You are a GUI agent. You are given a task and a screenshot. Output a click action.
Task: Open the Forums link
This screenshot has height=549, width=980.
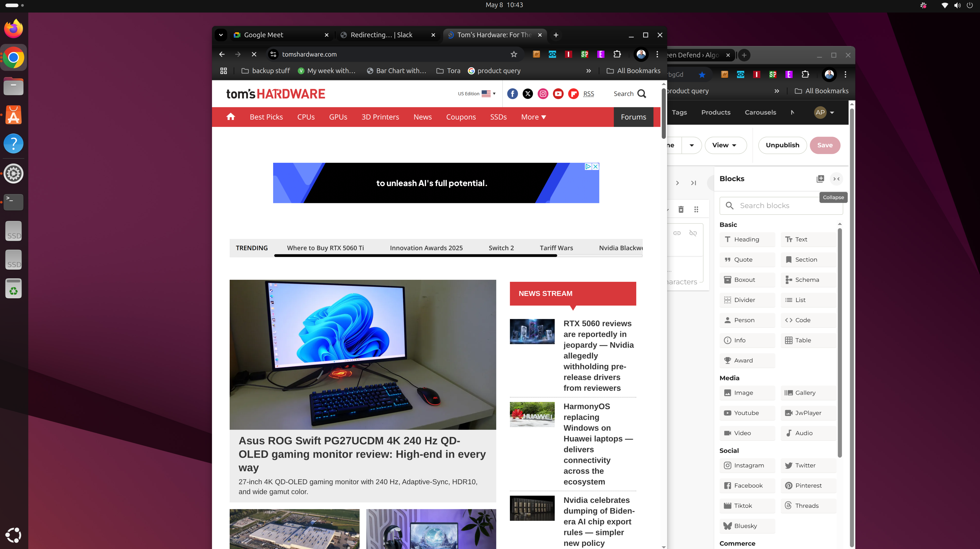[x=633, y=117]
